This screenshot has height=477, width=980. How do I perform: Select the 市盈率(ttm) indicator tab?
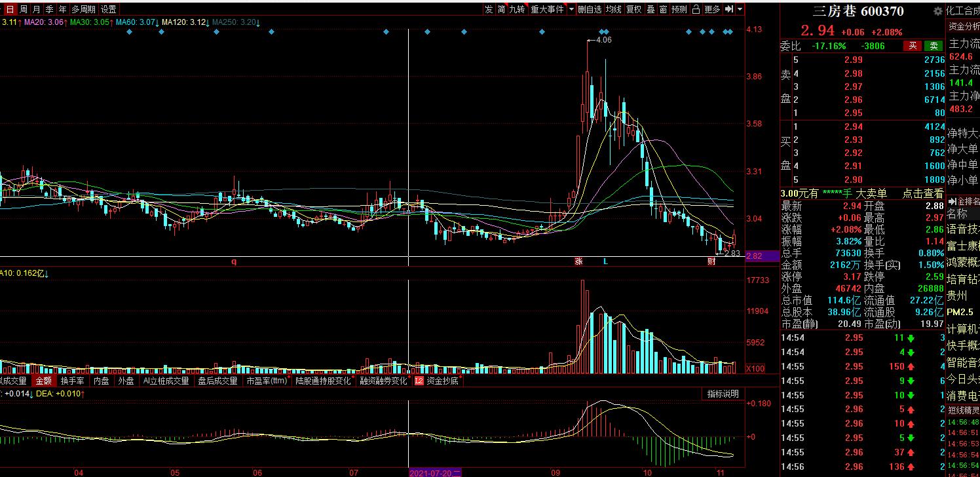pos(267,381)
